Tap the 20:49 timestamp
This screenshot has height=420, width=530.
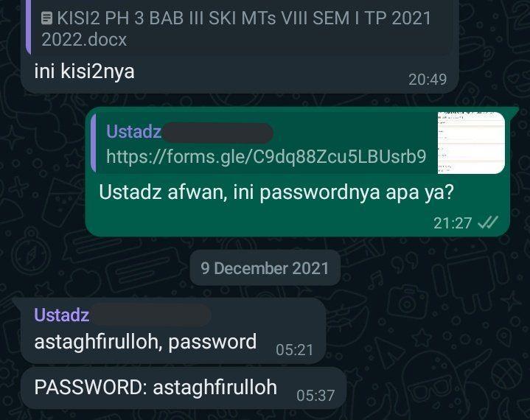point(428,80)
